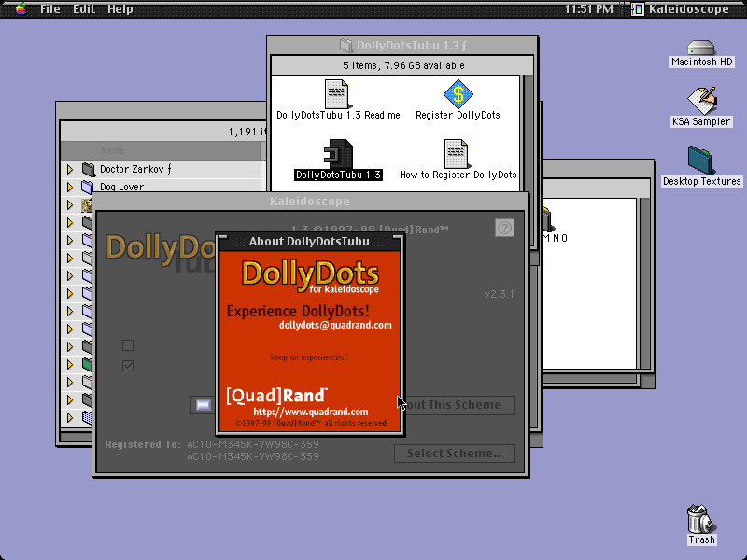Click the "5 items, 7.96 GB available" status text
This screenshot has height=560, width=747.
pyautogui.click(x=403, y=65)
